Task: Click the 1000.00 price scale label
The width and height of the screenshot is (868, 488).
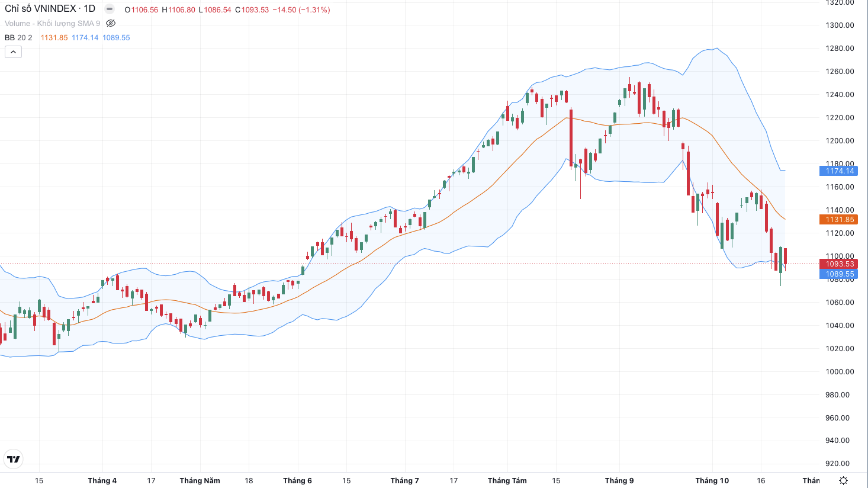Action: tap(840, 371)
